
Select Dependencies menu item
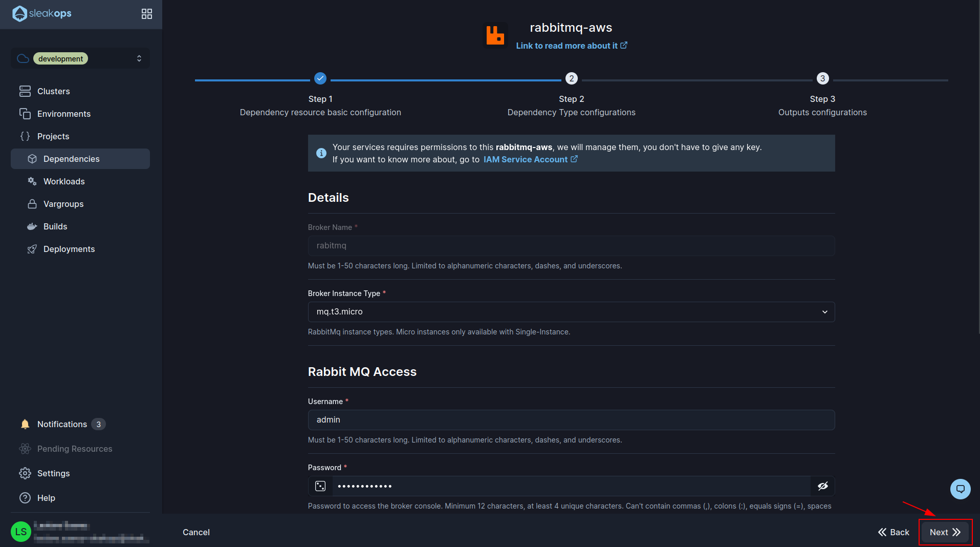(x=80, y=159)
